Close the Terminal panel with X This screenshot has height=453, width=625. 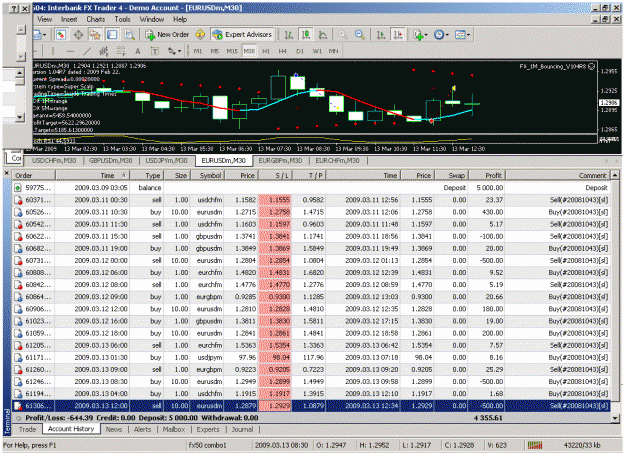tap(6, 173)
